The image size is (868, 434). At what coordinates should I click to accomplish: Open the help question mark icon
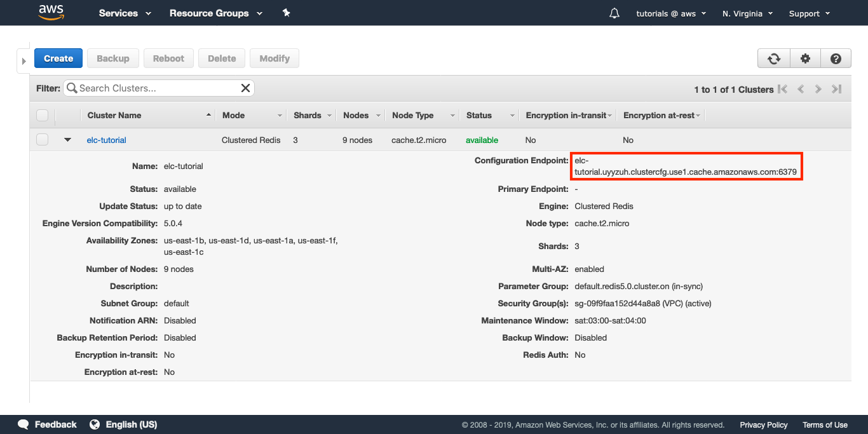tap(836, 58)
